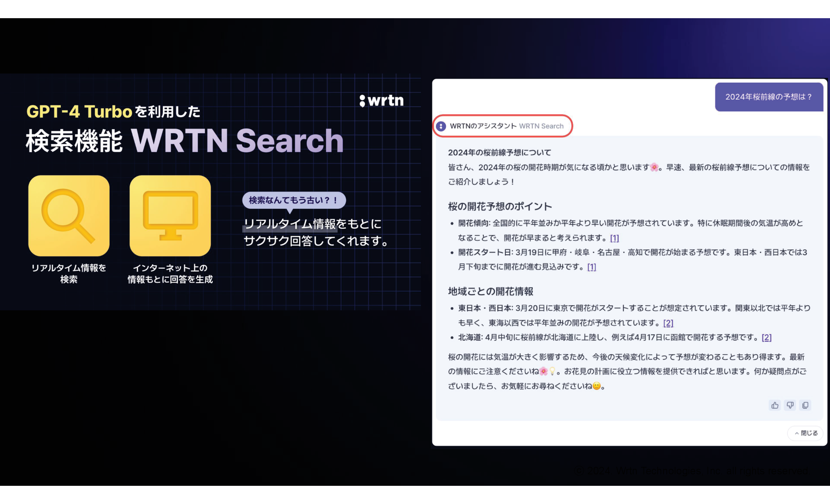Click the wrtn logo in the banner

(x=381, y=100)
